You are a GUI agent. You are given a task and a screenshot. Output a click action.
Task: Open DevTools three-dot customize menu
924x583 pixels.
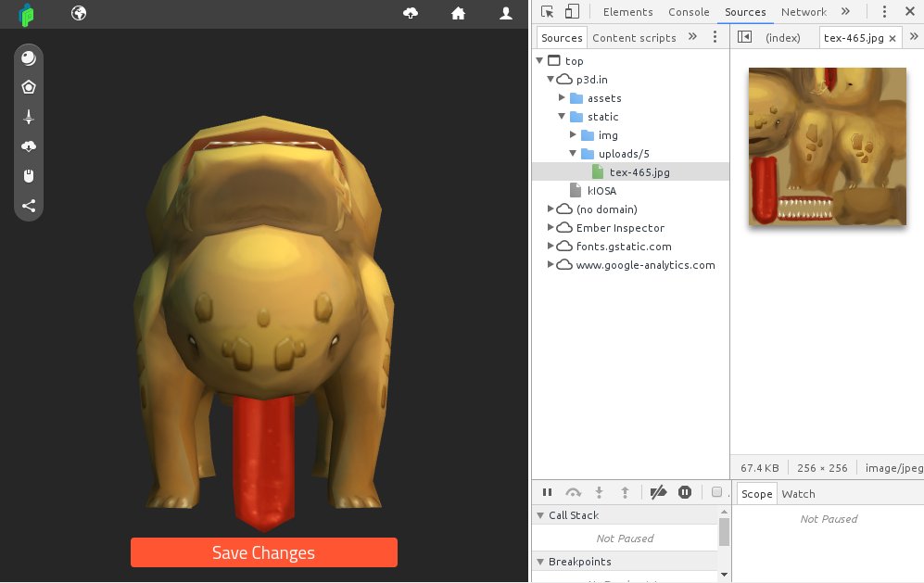[x=884, y=12]
